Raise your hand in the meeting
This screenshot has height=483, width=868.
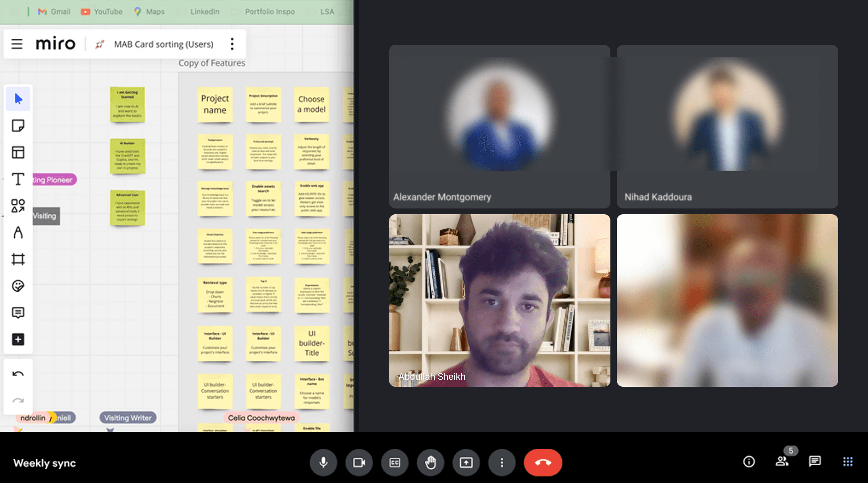coord(430,462)
